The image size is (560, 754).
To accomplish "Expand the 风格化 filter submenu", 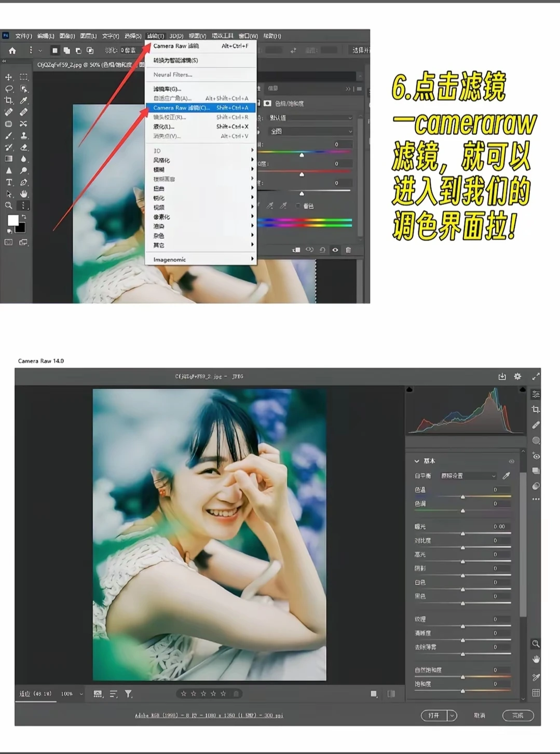I will (x=201, y=160).
